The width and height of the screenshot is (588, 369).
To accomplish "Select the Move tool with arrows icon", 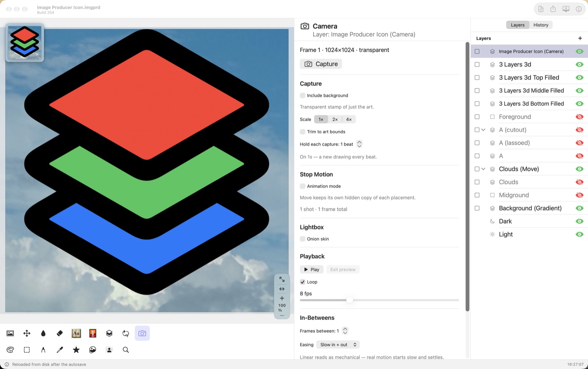I will click(27, 333).
